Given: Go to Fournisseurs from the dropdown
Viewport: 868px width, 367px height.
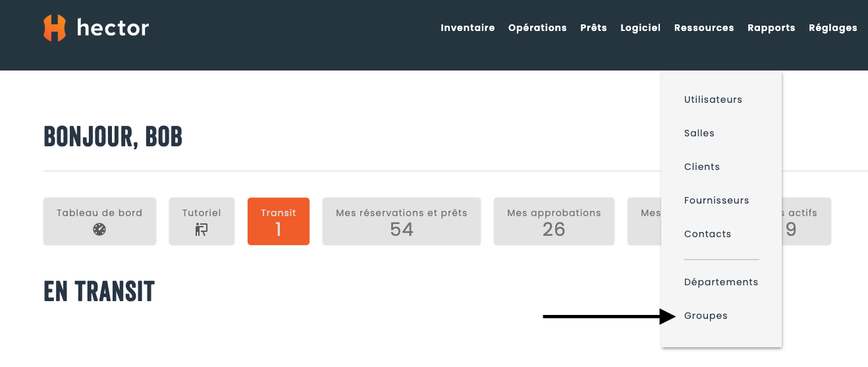Looking at the screenshot, I should tap(717, 200).
